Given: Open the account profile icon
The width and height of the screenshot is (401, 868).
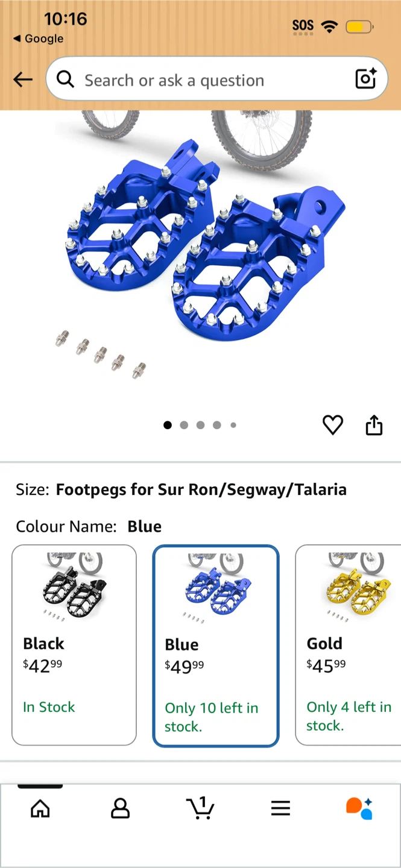Looking at the screenshot, I should click(x=121, y=808).
